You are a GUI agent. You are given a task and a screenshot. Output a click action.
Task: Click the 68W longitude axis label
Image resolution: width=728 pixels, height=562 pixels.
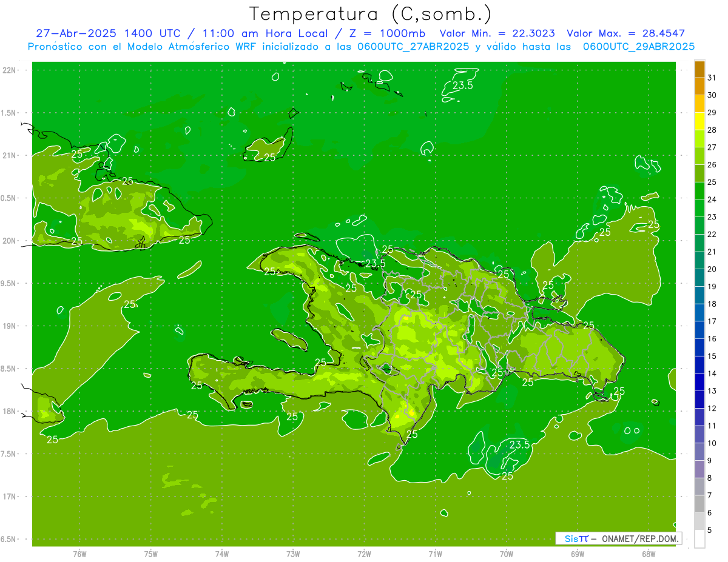(x=649, y=554)
